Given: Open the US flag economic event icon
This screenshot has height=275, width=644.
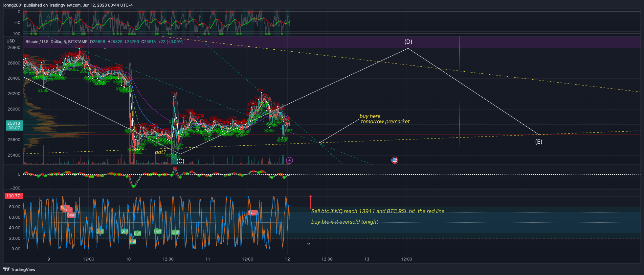Looking at the screenshot, I should (x=395, y=160).
